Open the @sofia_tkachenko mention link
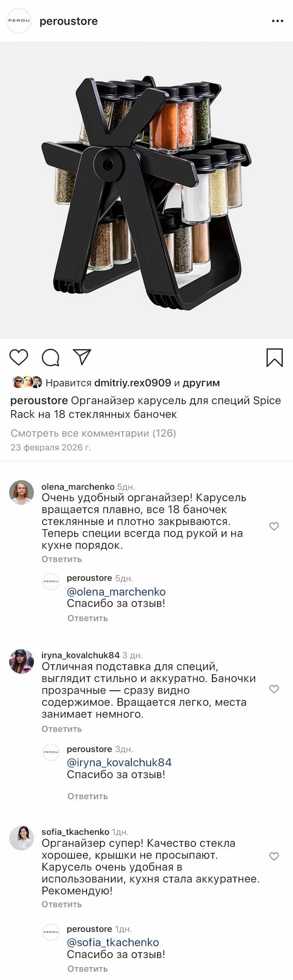The image size is (293, 980). tap(113, 942)
